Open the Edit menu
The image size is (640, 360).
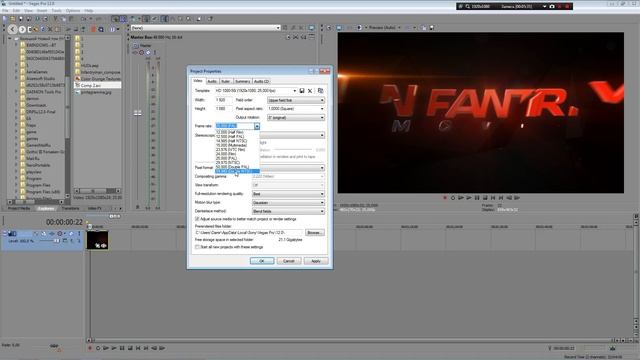coord(16,11)
